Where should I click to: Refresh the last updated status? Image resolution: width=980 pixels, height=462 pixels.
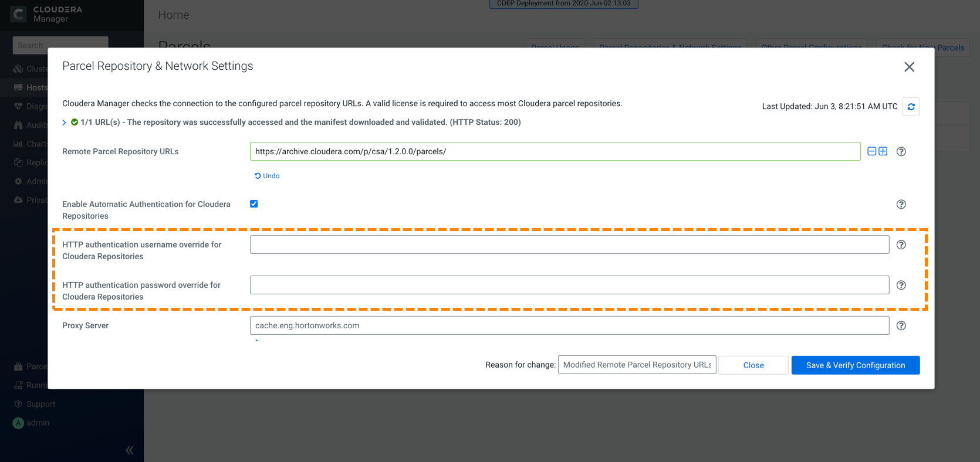[x=911, y=107]
